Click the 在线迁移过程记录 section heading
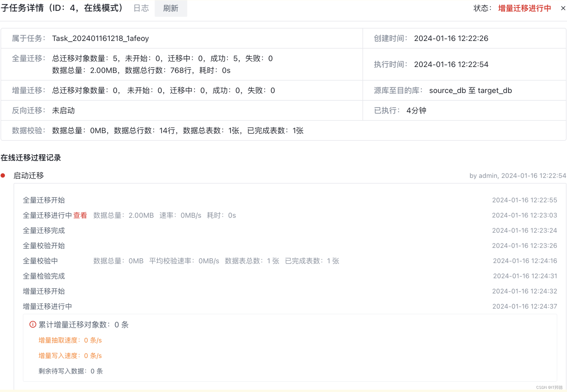The width and height of the screenshot is (567, 392). point(31,158)
